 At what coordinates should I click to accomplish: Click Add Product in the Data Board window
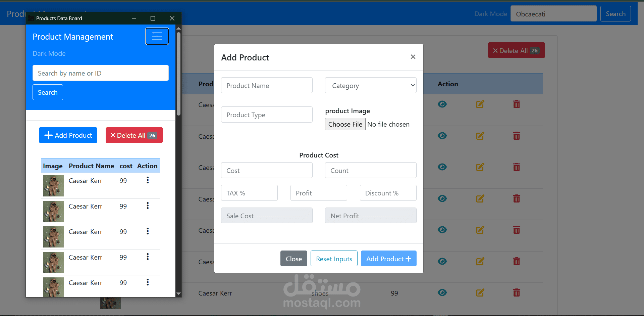coord(68,135)
